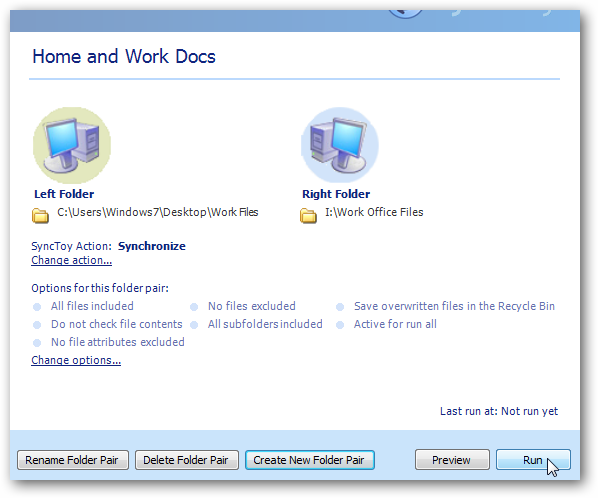Click the All subfolders included option
598x498 pixels.
click(265, 324)
